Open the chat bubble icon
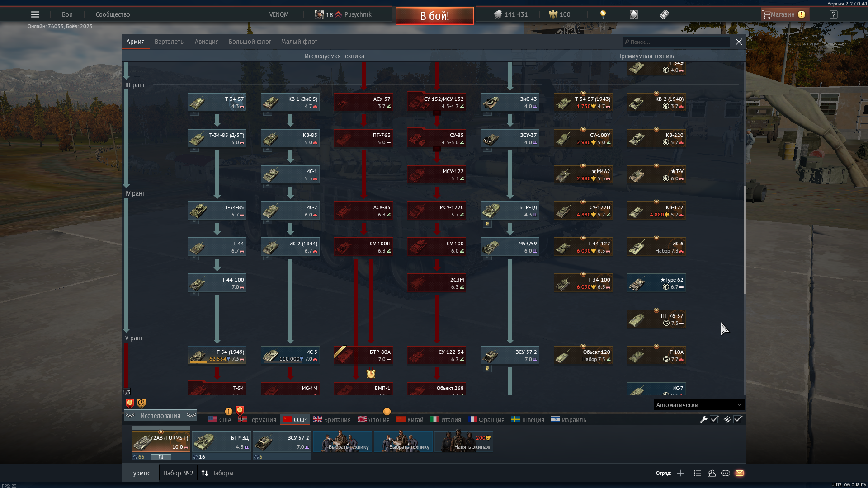The image size is (868, 488). pos(726,473)
